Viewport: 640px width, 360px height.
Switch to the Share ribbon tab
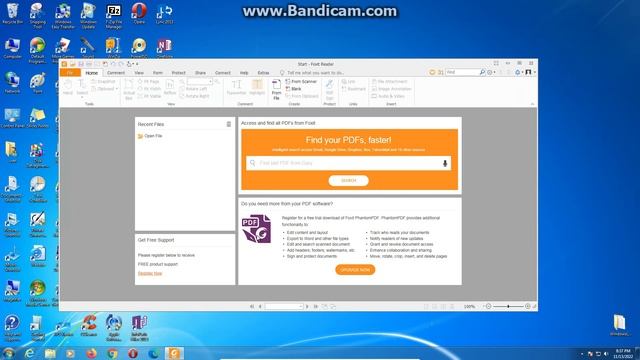[x=200, y=73]
